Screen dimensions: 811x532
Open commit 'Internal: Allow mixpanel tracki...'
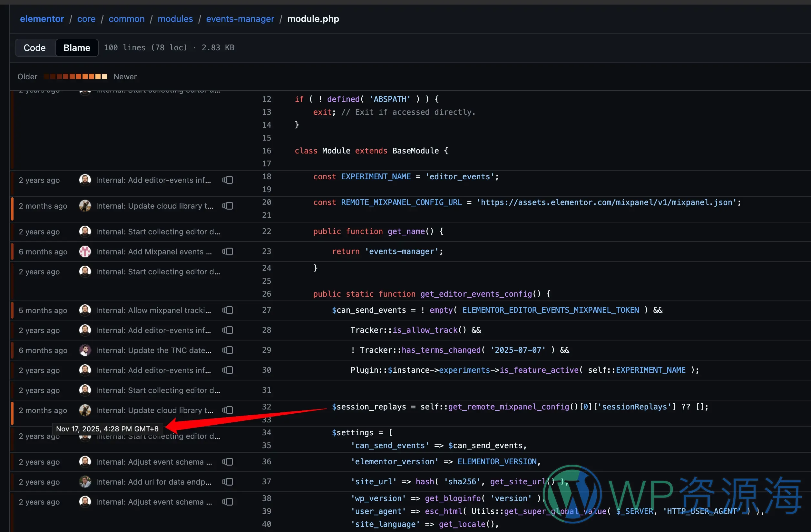coord(153,310)
